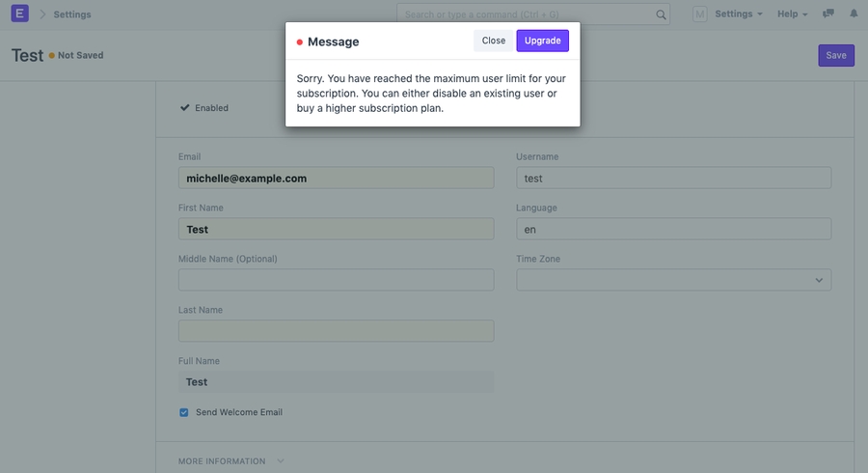Click the search magnifier icon

tap(661, 14)
